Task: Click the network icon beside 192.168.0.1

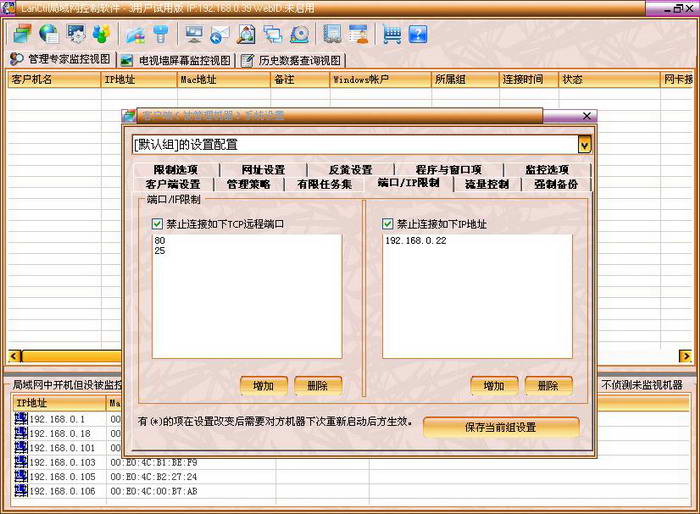Action: tap(21, 418)
